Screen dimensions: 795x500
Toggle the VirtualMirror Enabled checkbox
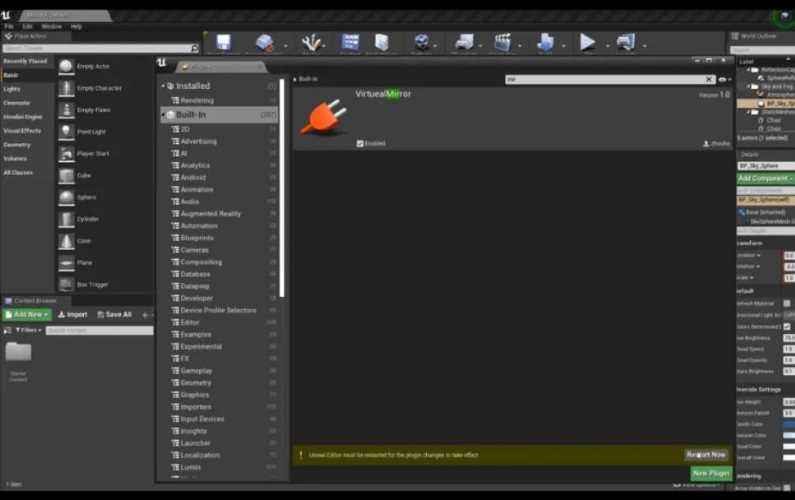[x=360, y=144]
